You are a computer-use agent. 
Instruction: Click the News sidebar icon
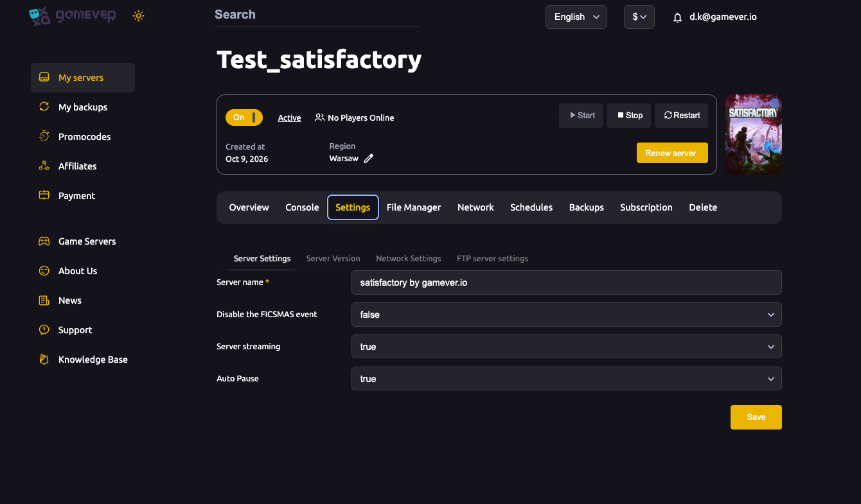coord(44,300)
